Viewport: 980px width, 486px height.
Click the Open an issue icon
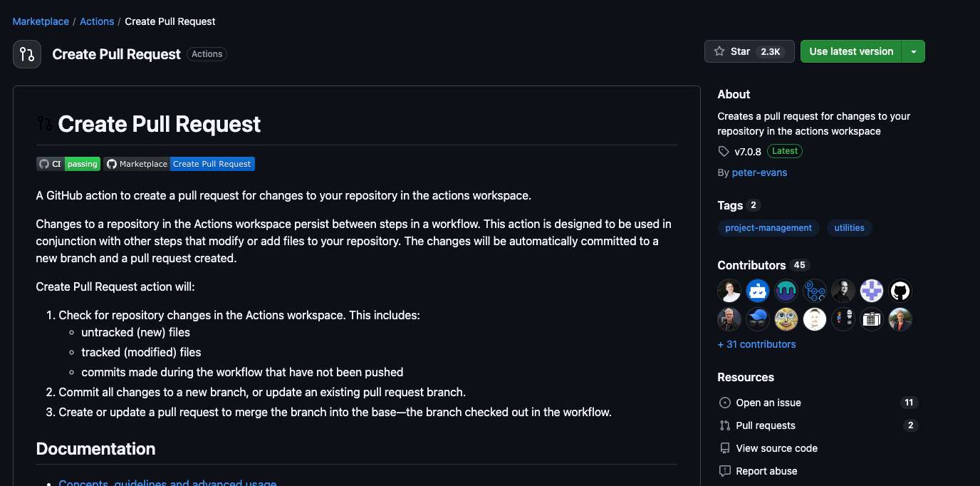[x=725, y=403]
